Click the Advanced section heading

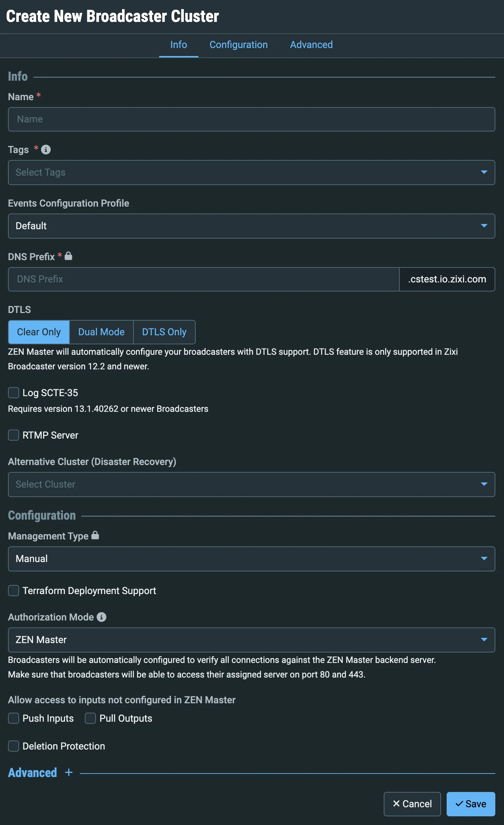pyautogui.click(x=33, y=772)
